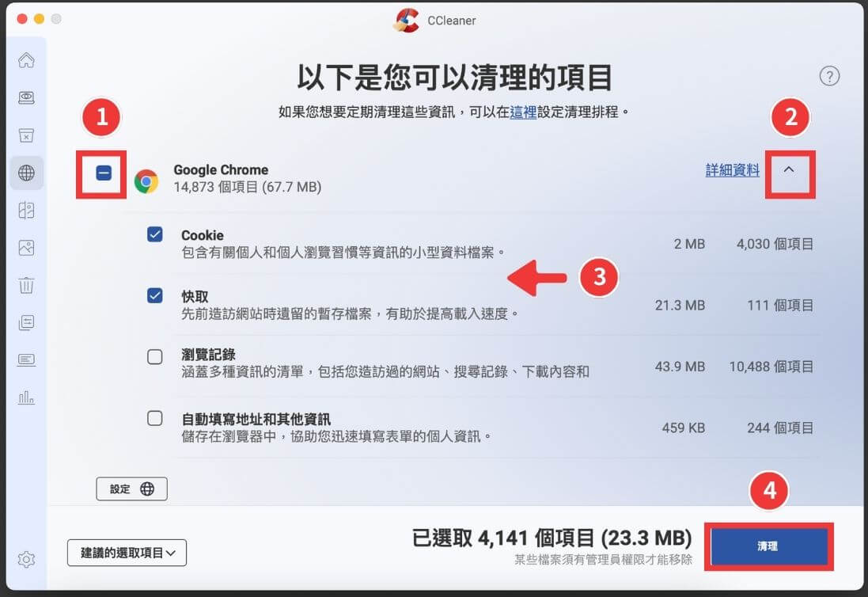Open the computer scan sidebar icon
This screenshot has height=597, width=868.
[x=26, y=97]
